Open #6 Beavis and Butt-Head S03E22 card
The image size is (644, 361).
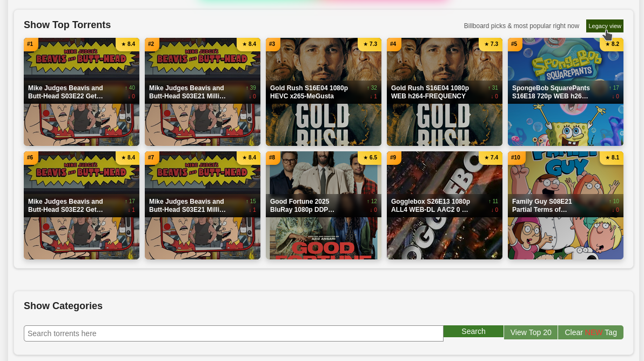click(x=82, y=205)
